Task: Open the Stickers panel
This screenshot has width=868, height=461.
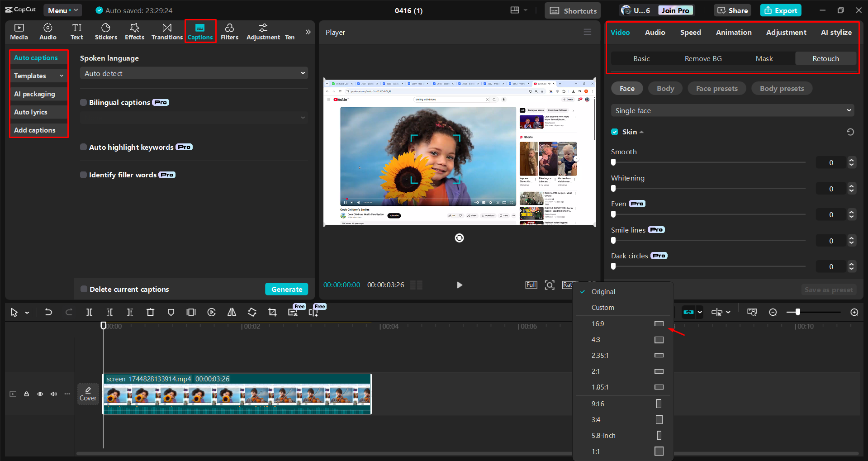Action: tap(106, 31)
